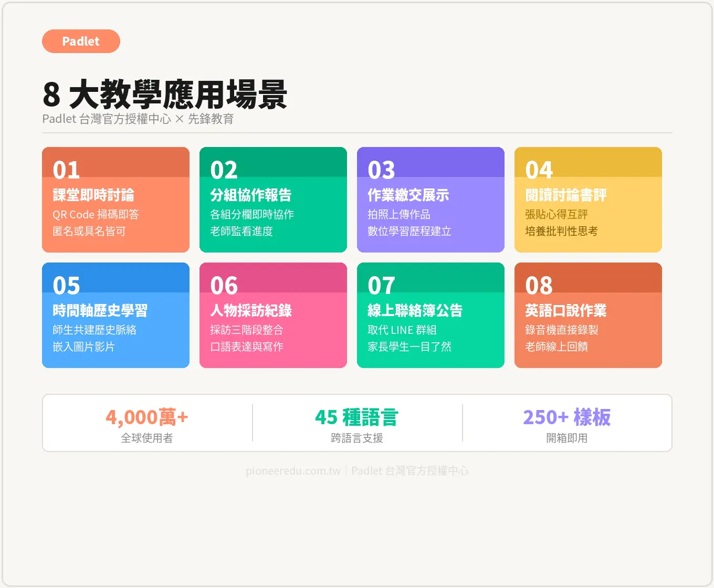The height and width of the screenshot is (588, 714).
Task: Click text 拍照上傳作品
Action: click(399, 215)
